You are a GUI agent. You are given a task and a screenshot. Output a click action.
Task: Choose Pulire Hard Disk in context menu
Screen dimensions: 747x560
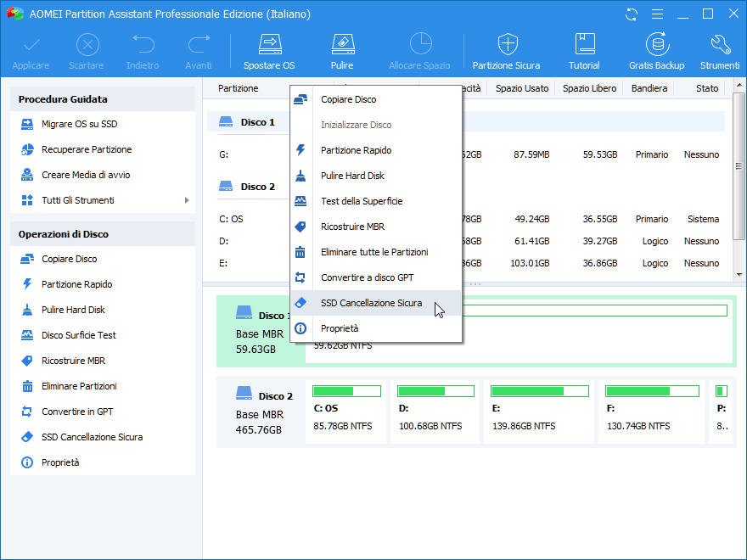click(375, 176)
